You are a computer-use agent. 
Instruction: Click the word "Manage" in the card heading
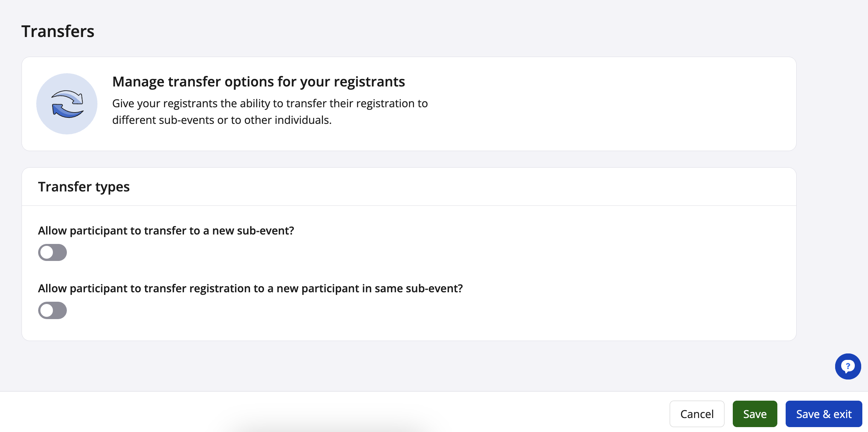click(138, 82)
